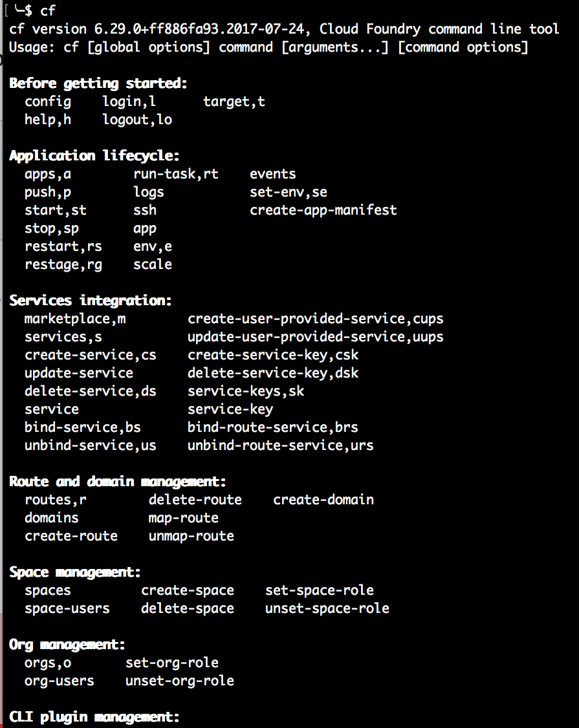Select 'create-app-manifest' in Application lifecycle
This screenshot has height=728, width=579.
pos(323,210)
